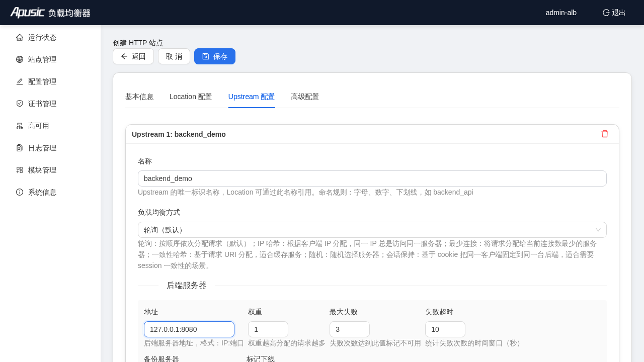This screenshot has height=362, width=644.
Task: Click the 取消 button
Action: tap(174, 56)
